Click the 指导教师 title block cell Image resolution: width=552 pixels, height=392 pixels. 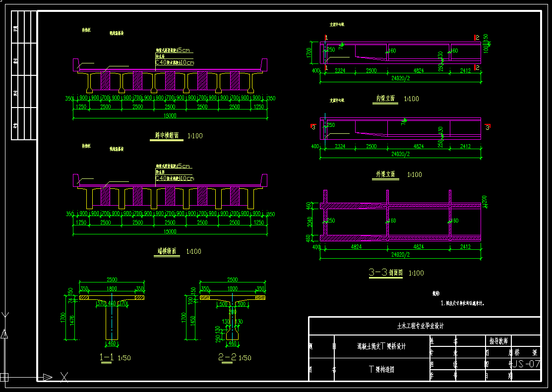coord(497,341)
